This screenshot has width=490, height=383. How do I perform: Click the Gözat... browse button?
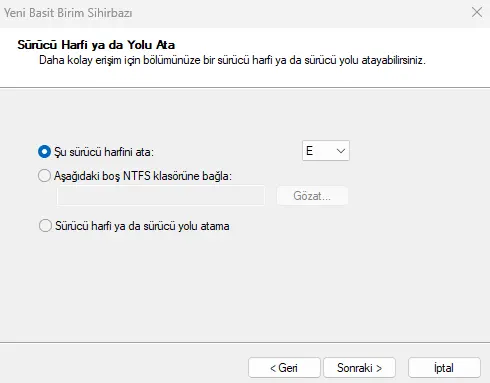coord(312,196)
